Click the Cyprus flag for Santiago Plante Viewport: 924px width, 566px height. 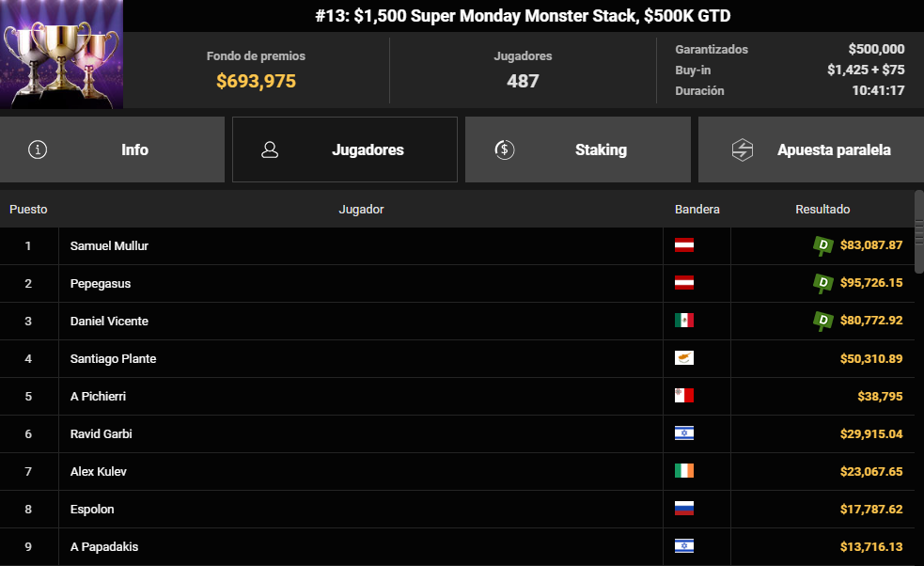(684, 358)
